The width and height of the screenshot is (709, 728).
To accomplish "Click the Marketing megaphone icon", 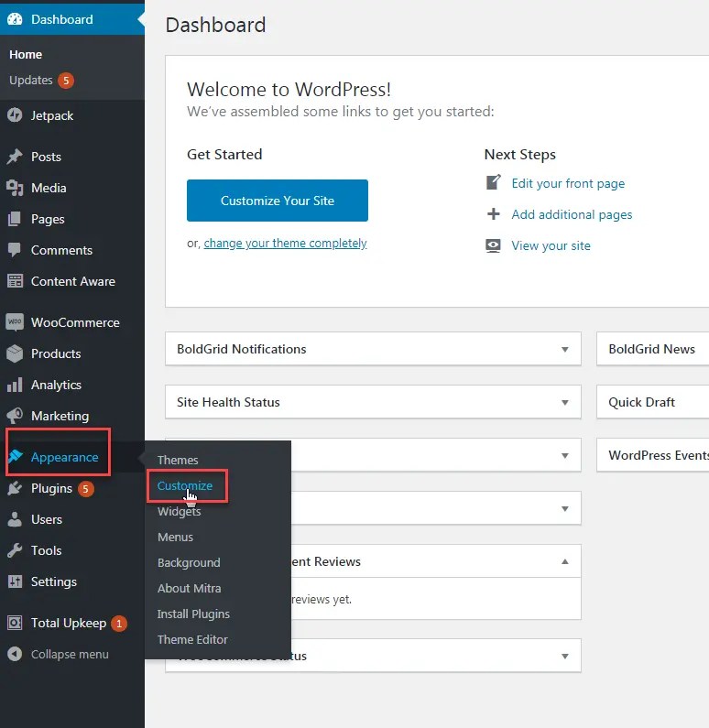I will [15, 416].
